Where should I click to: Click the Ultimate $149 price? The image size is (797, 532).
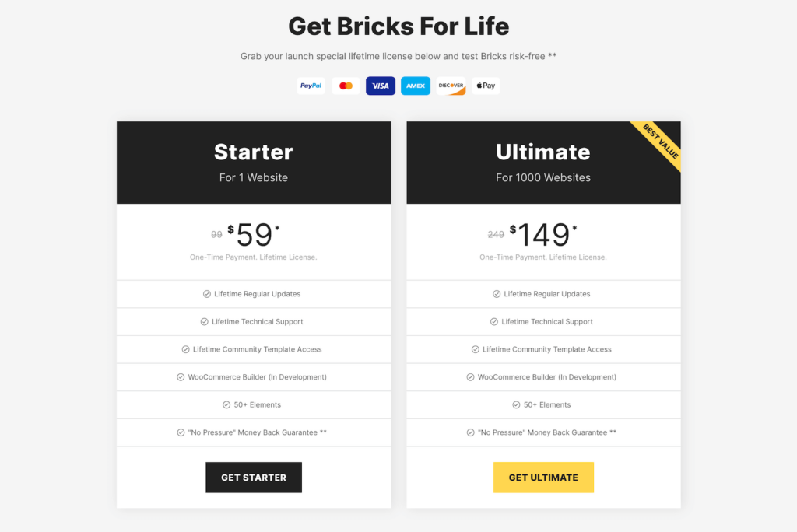coord(544,235)
